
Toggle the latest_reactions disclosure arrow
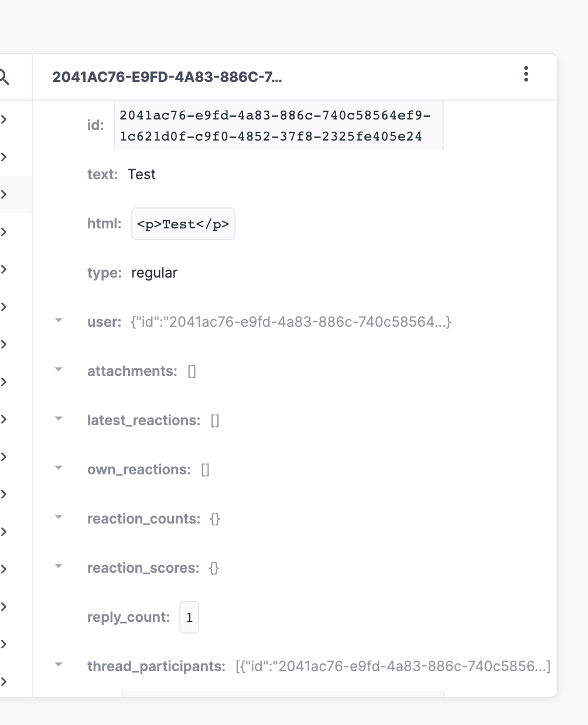[58, 418]
